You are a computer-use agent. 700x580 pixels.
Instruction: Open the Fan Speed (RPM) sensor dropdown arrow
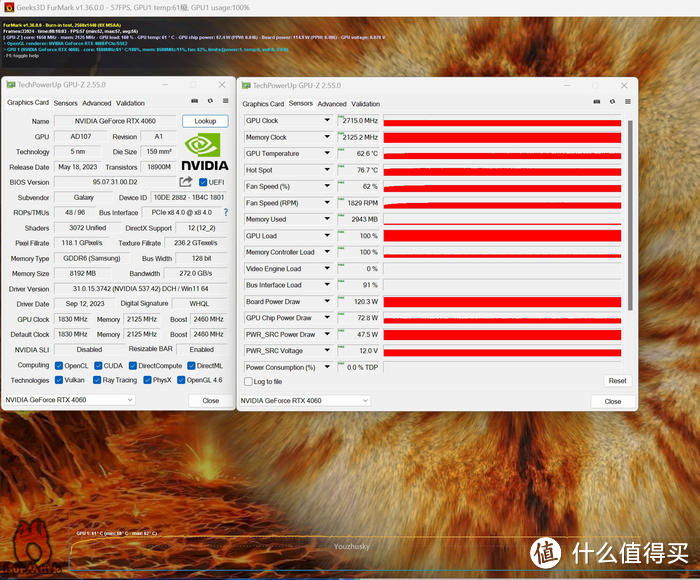(327, 202)
